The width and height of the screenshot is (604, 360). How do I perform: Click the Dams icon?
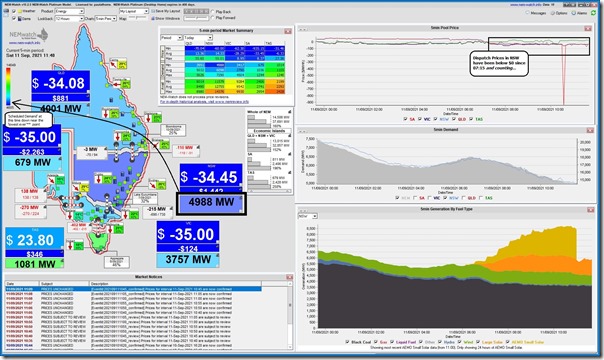(20, 18)
